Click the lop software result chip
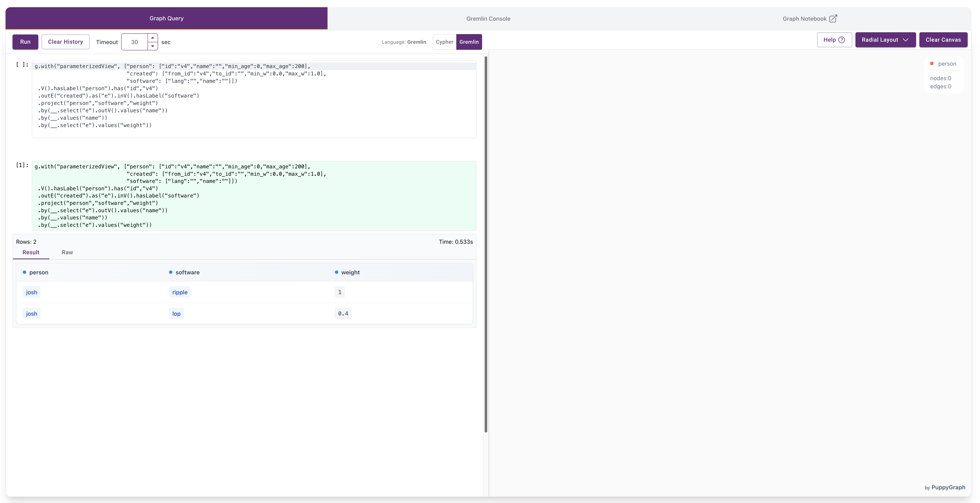The image size is (980, 503). click(x=176, y=314)
